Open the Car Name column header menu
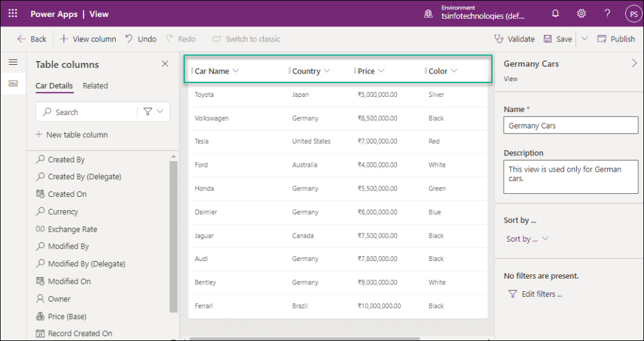Image resolution: width=644 pixels, height=341 pixels. tap(236, 70)
